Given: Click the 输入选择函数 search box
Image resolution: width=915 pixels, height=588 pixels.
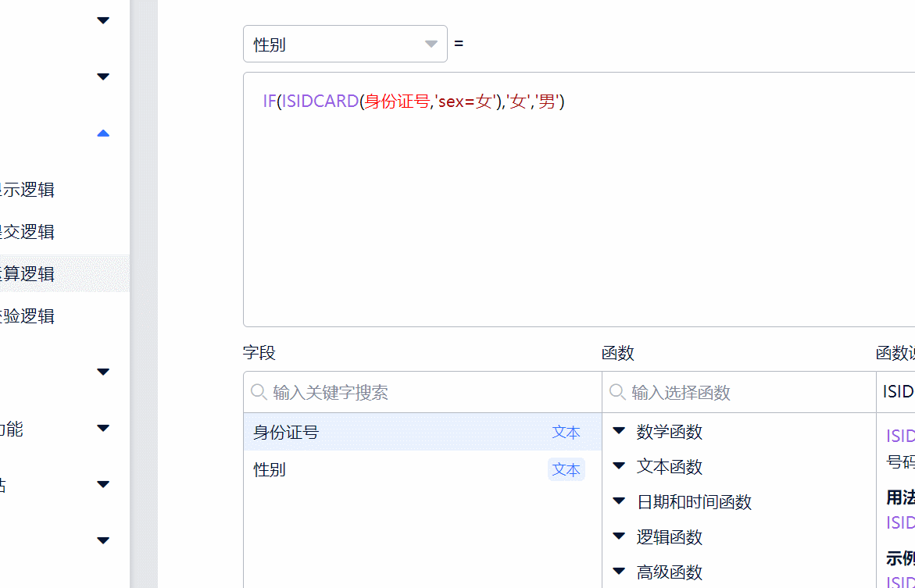Looking at the screenshot, I should [746, 392].
